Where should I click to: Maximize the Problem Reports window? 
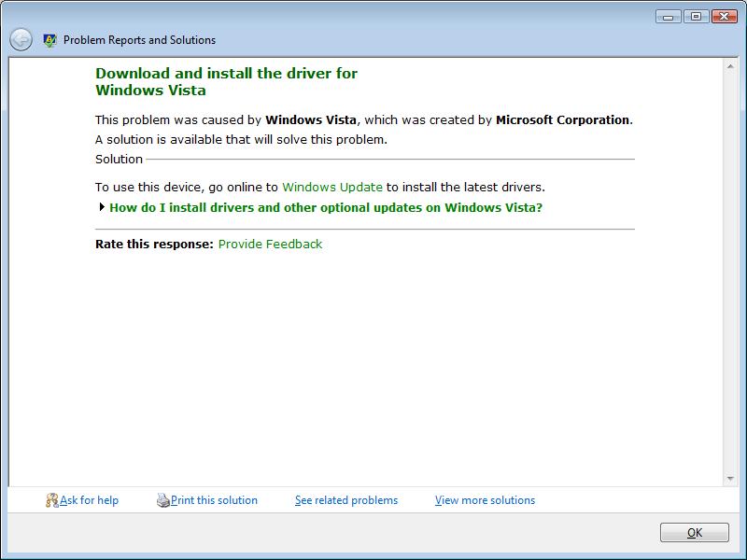point(696,17)
